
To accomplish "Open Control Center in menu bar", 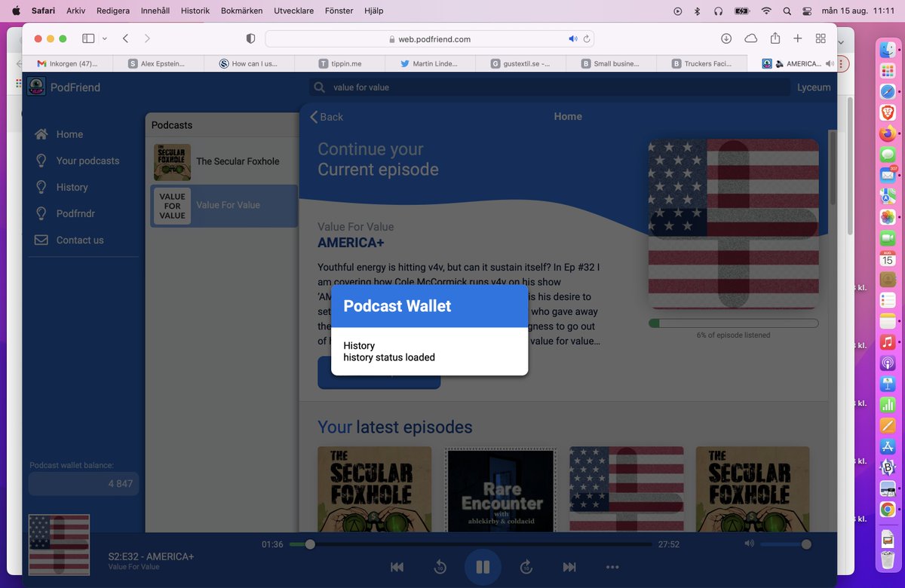I will click(807, 11).
